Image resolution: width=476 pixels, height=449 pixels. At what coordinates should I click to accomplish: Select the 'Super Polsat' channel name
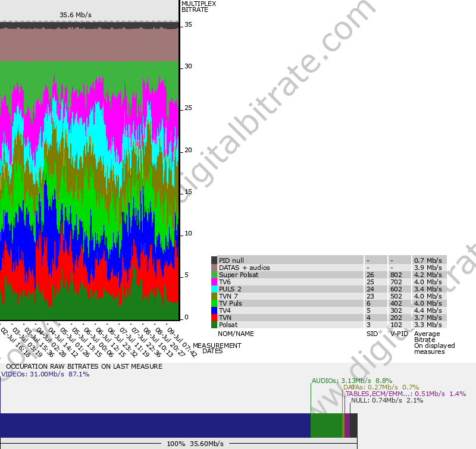pos(239,275)
